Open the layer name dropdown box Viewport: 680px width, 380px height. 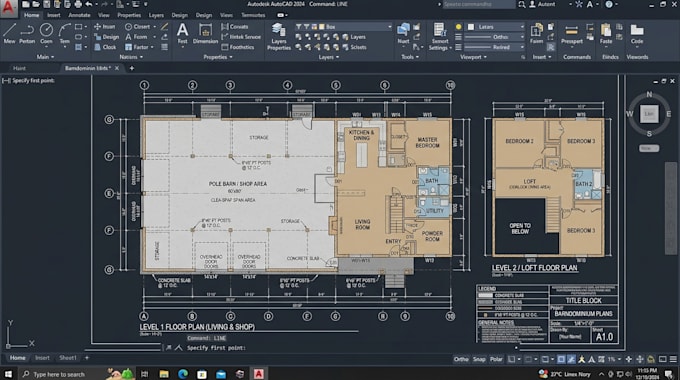[x=343, y=27]
